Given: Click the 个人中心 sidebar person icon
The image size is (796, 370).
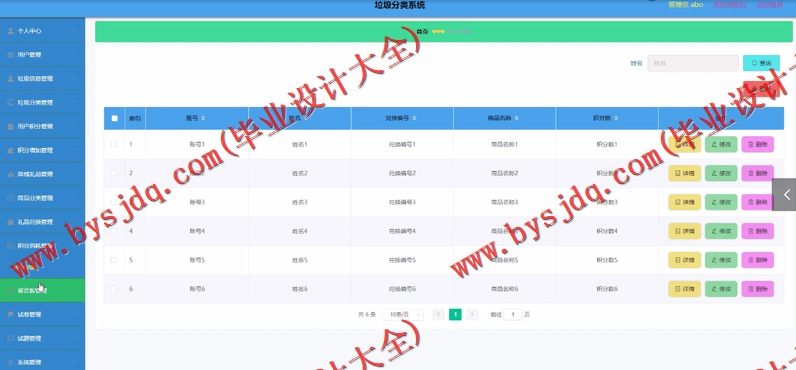Looking at the screenshot, I should (10, 31).
